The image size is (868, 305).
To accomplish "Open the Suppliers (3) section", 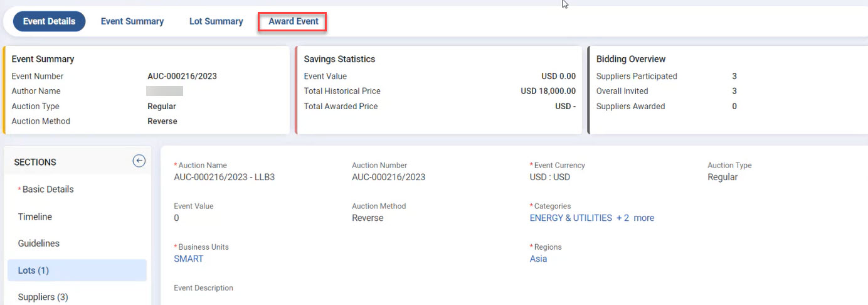I will 43,297.
